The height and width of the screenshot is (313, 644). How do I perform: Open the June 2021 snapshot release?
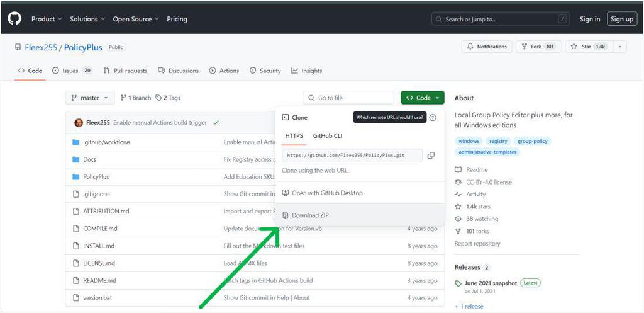(491, 283)
